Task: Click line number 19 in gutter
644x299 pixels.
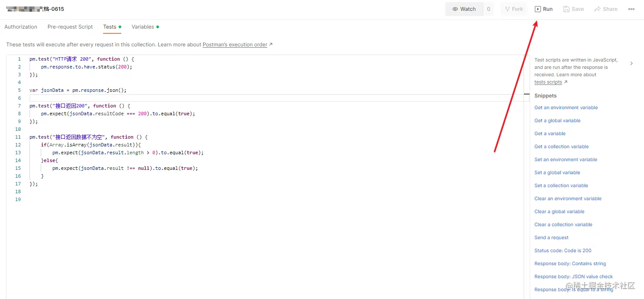Action: [18, 199]
